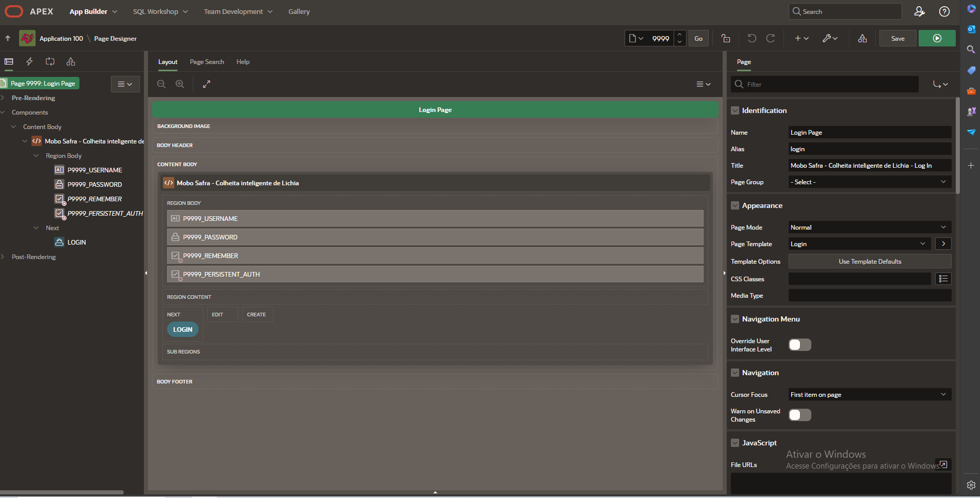Toggle Override User Interface Level switch

[x=800, y=345]
